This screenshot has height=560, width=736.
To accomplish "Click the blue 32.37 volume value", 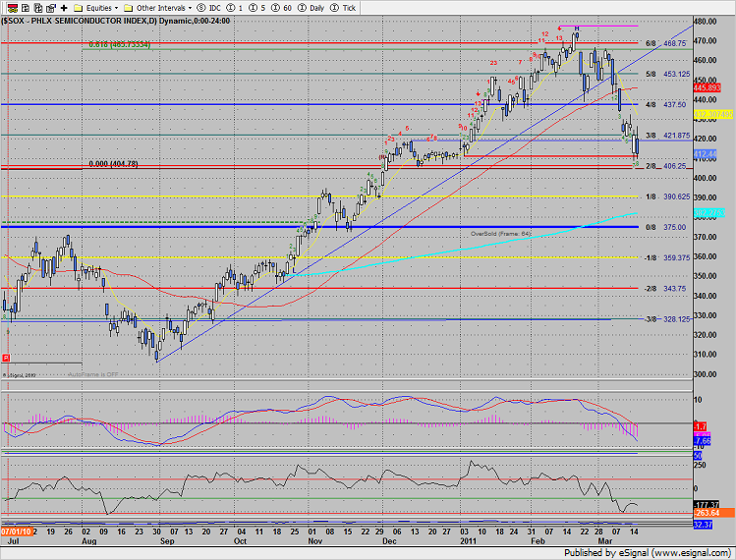I will coord(704,525).
